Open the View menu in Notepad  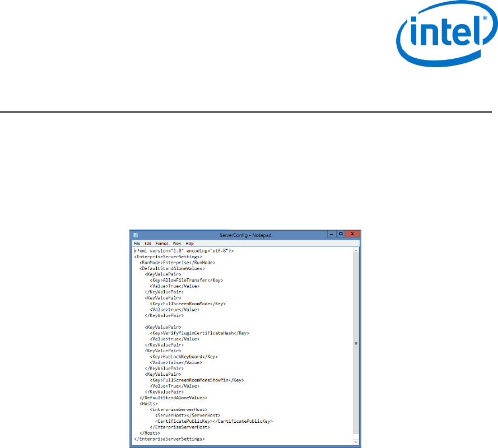tap(176, 244)
